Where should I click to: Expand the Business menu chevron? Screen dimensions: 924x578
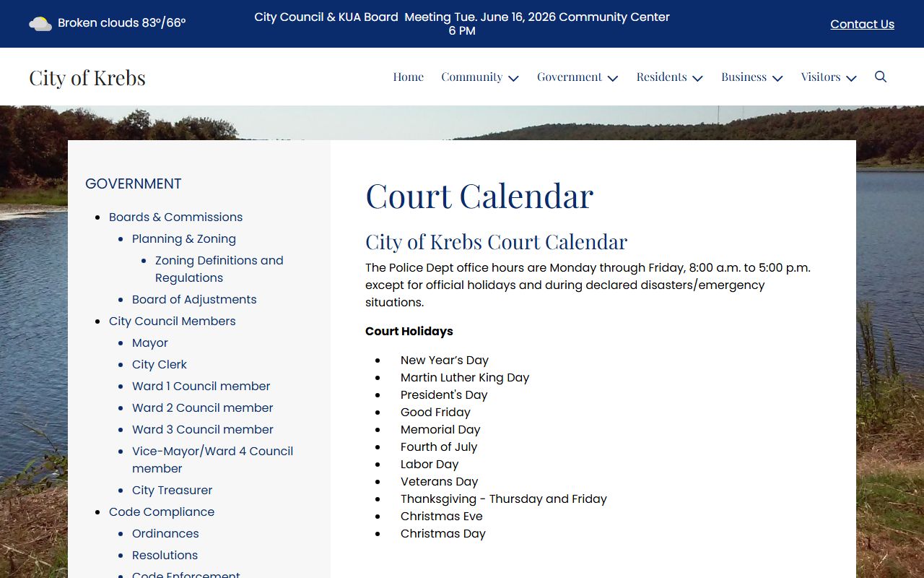(777, 78)
